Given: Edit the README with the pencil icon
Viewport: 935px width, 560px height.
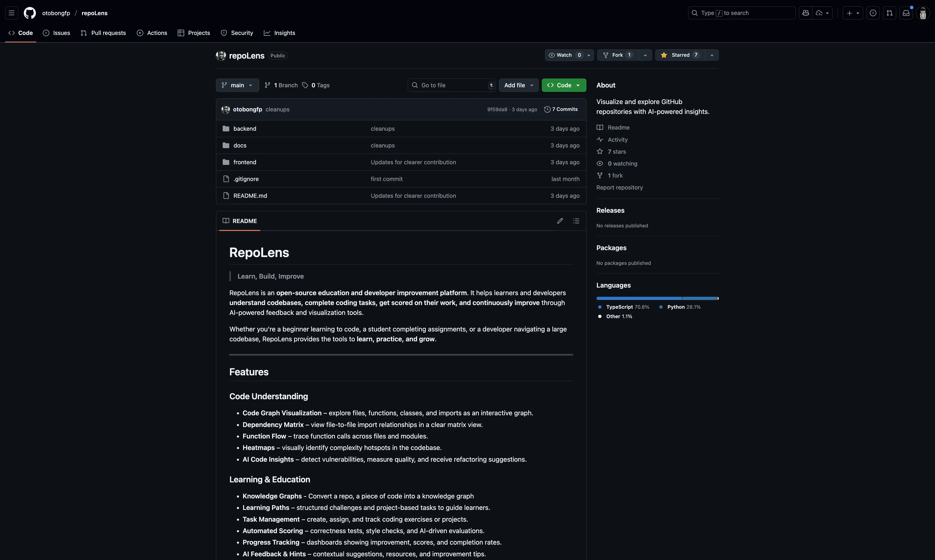Looking at the screenshot, I should (x=560, y=221).
